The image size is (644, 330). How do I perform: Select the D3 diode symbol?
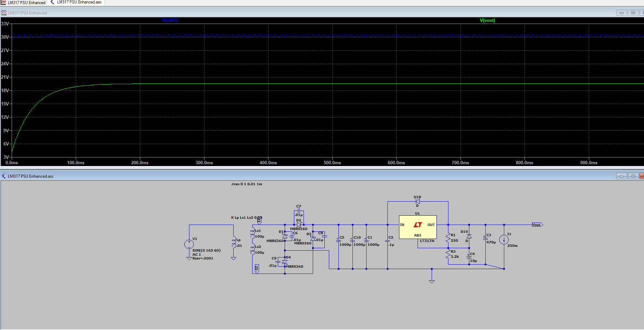313,239
